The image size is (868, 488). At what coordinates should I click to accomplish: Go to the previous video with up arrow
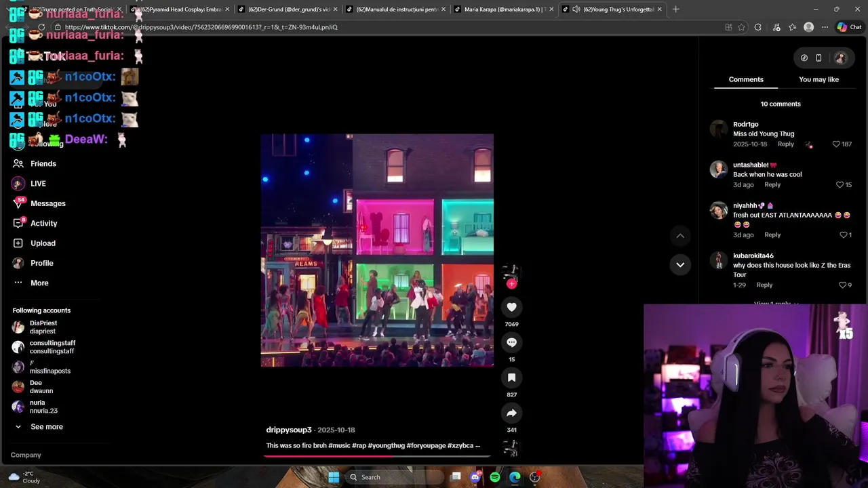pos(680,235)
